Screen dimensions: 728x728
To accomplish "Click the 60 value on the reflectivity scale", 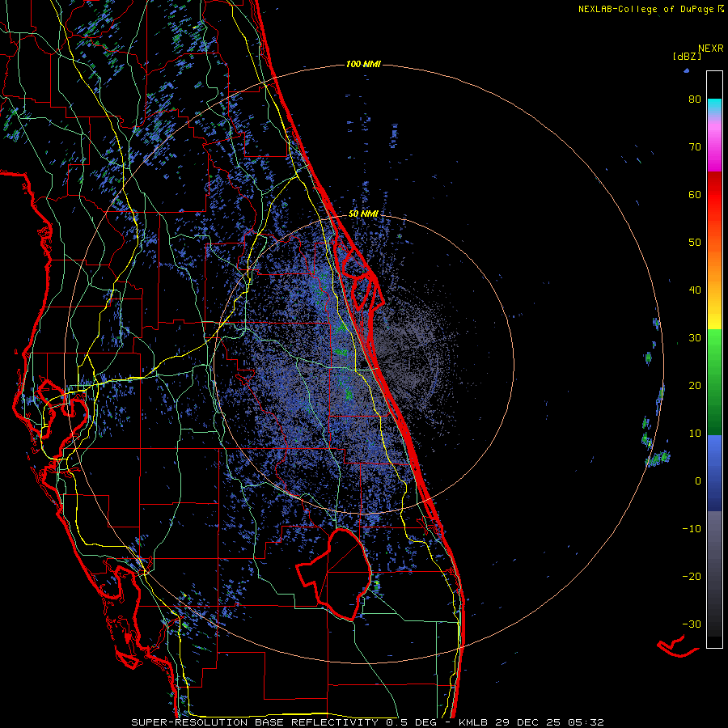I will (x=695, y=195).
